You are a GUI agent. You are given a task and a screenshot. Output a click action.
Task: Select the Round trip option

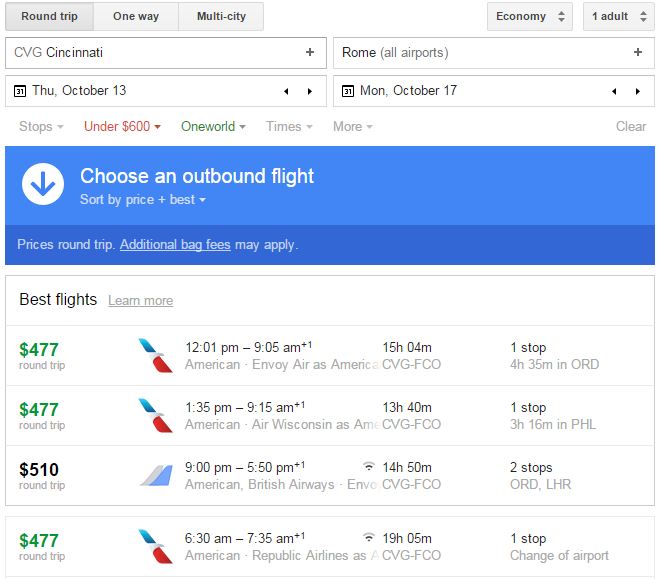tap(49, 17)
